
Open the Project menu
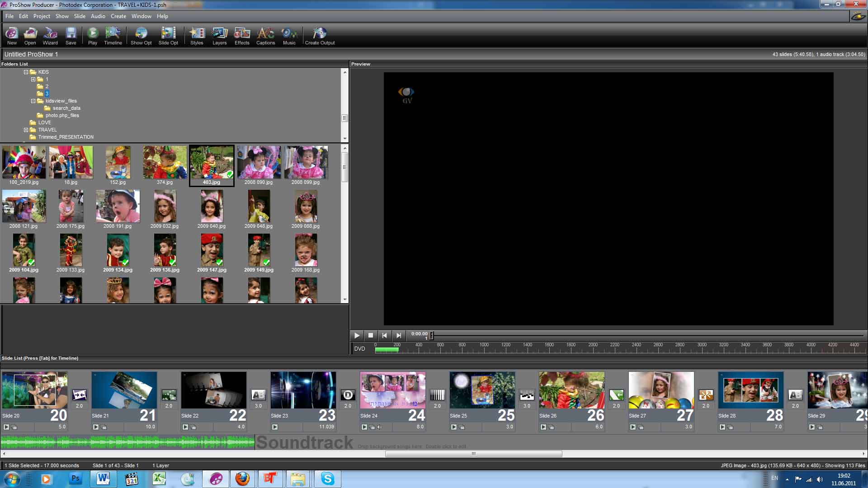click(42, 16)
